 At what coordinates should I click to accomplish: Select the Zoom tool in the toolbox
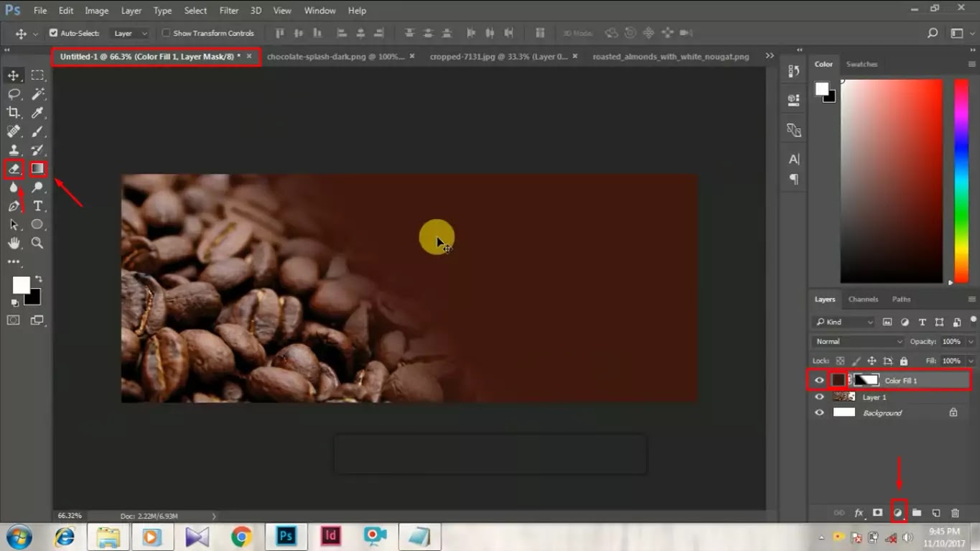(x=37, y=244)
